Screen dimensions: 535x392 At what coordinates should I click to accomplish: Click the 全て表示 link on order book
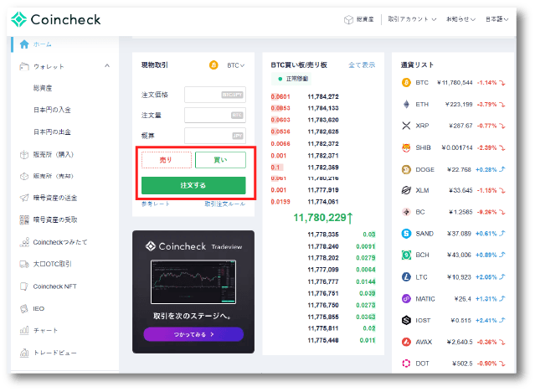click(362, 64)
